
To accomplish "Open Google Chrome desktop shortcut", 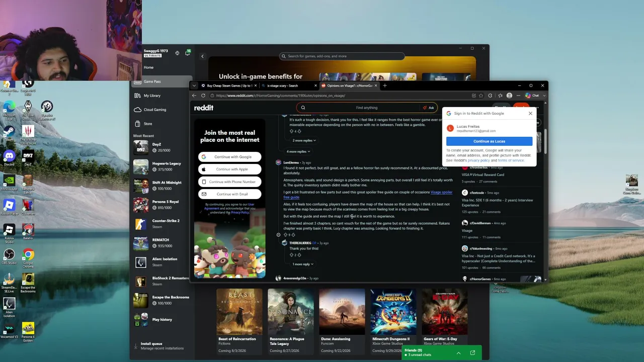I will (28, 257).
